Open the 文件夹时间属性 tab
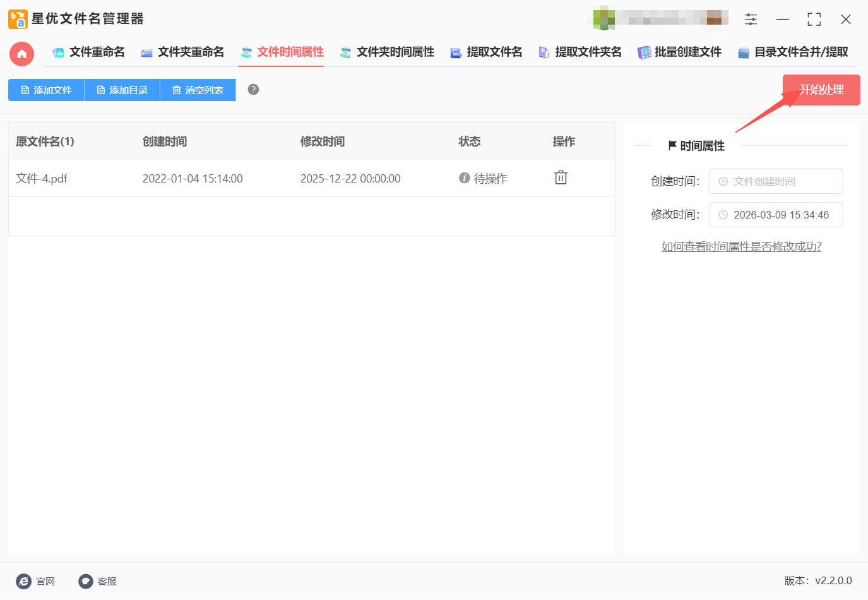868x600 pixels. tap(387, 52)
